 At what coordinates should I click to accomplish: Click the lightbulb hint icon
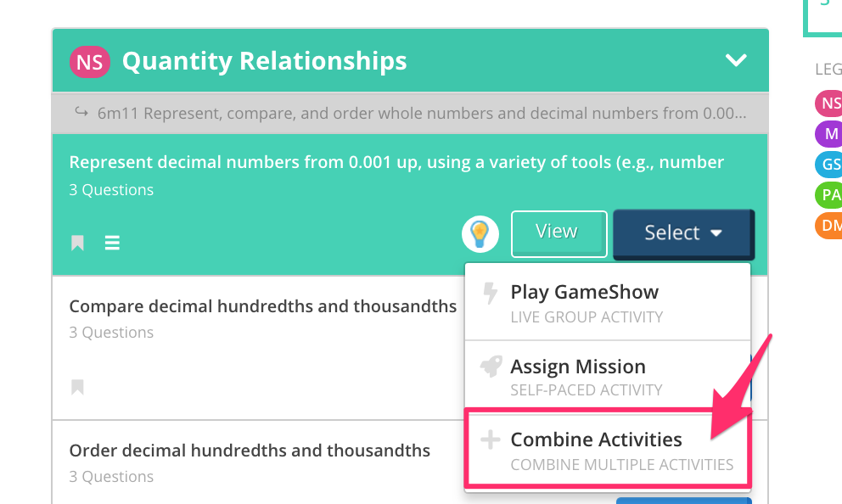tap(480, 233)
